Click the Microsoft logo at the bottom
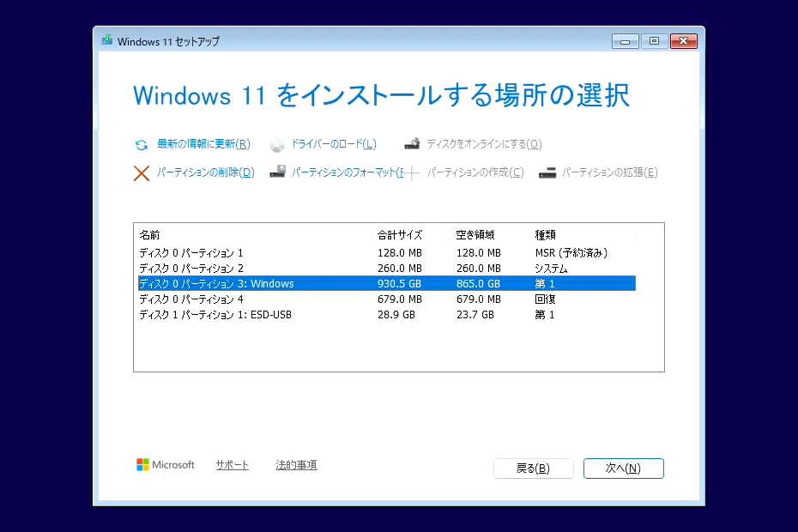Screen dimensions: 798x532 [x=145, y=464]
